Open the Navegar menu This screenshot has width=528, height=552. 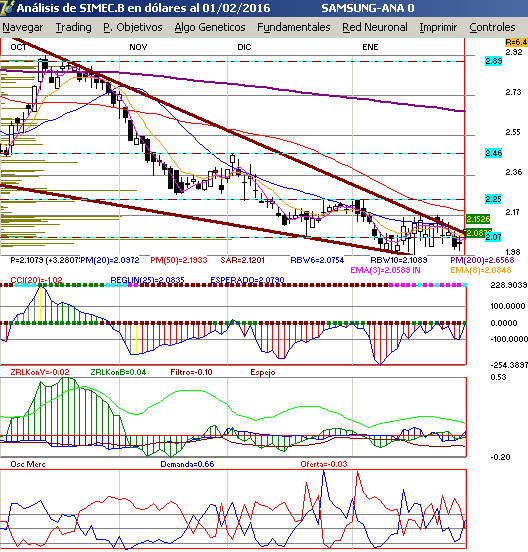23,27
